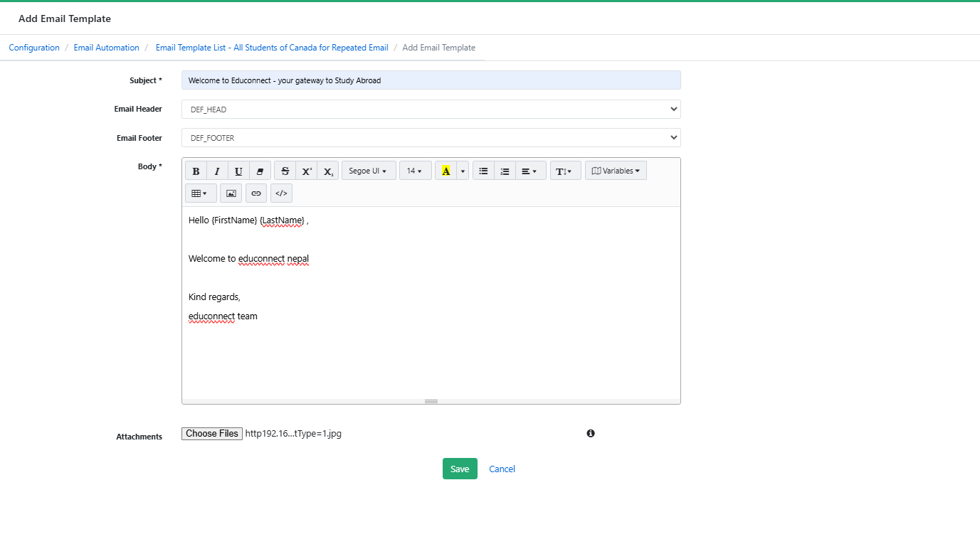This screenshot has width=980, height=544.
Task: Click the "Email Footer" field label
Action: point(139,138)
